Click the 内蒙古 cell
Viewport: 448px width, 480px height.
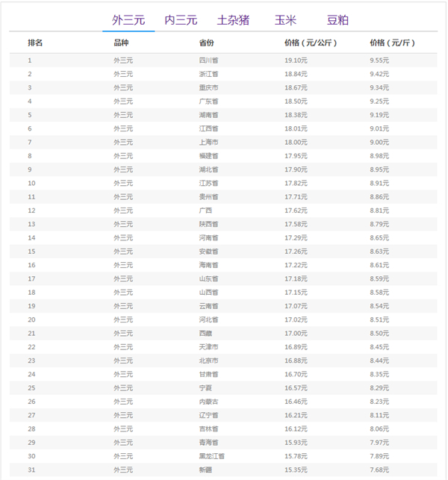208,402
